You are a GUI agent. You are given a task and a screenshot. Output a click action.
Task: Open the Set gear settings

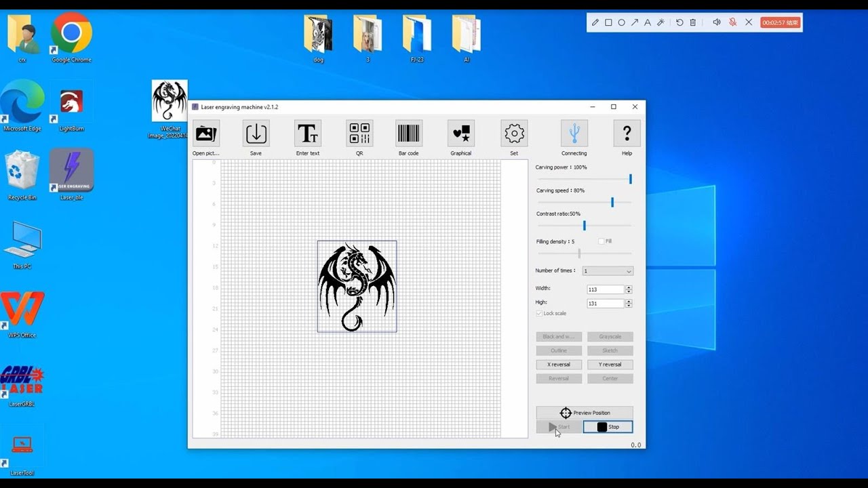[x=514, y=134]
